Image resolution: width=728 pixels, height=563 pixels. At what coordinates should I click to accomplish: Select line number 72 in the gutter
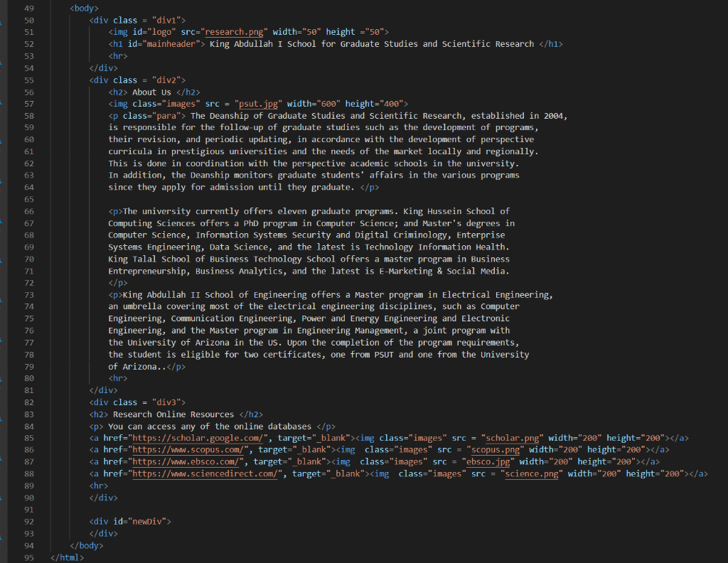pos(28,283)
